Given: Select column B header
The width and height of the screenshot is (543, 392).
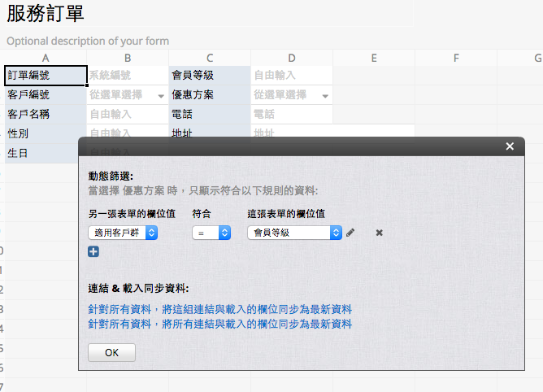Looking at the screenshot, I should 128,58.
